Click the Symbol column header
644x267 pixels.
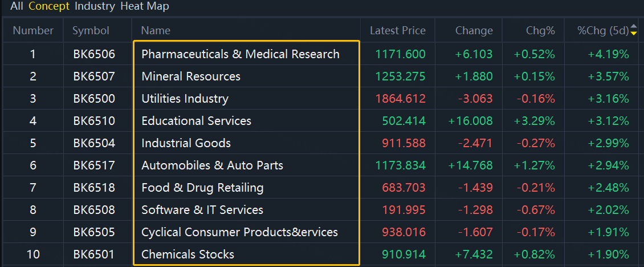(x=91, y=31)
